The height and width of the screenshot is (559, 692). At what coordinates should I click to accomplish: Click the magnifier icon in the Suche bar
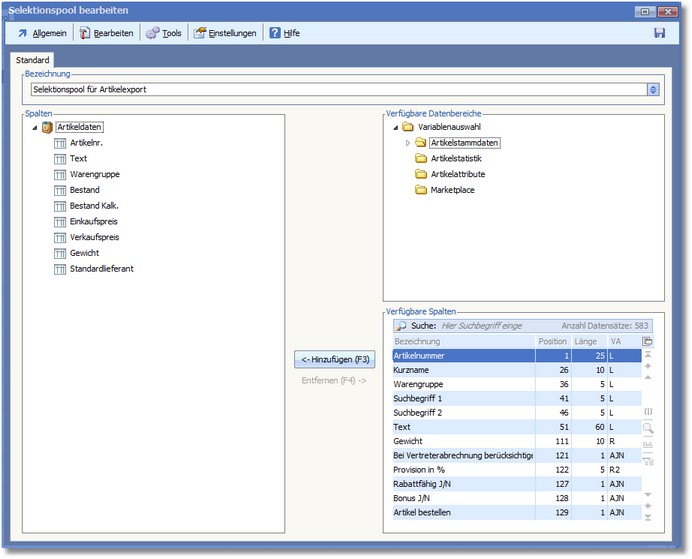pyautogui.click(x=400, y=326)
